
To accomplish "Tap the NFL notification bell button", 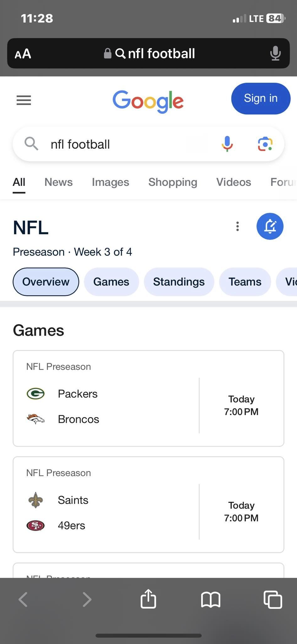I will (x=270, y=226).
